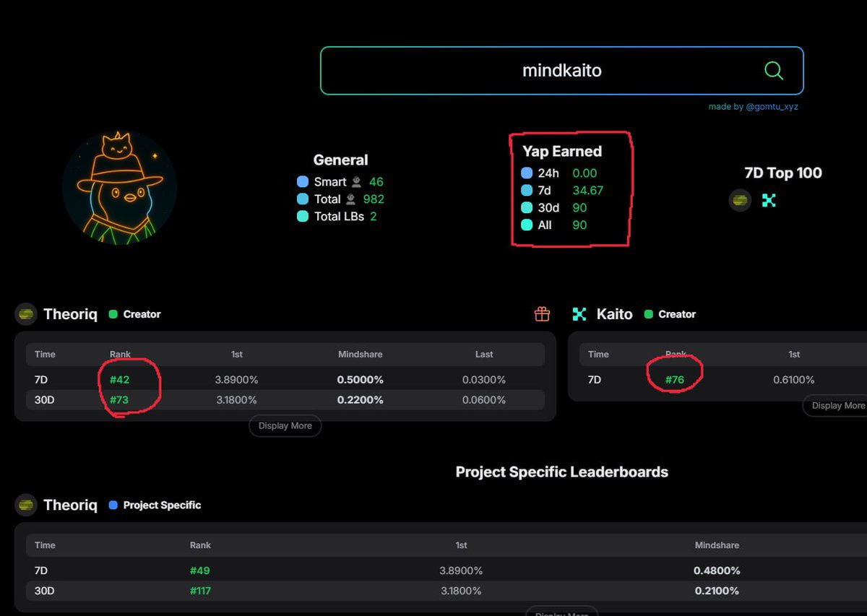This screenshot has height=616, width=867.
Task: Click the search magnifier icon
Action: (x=773, y=70)
